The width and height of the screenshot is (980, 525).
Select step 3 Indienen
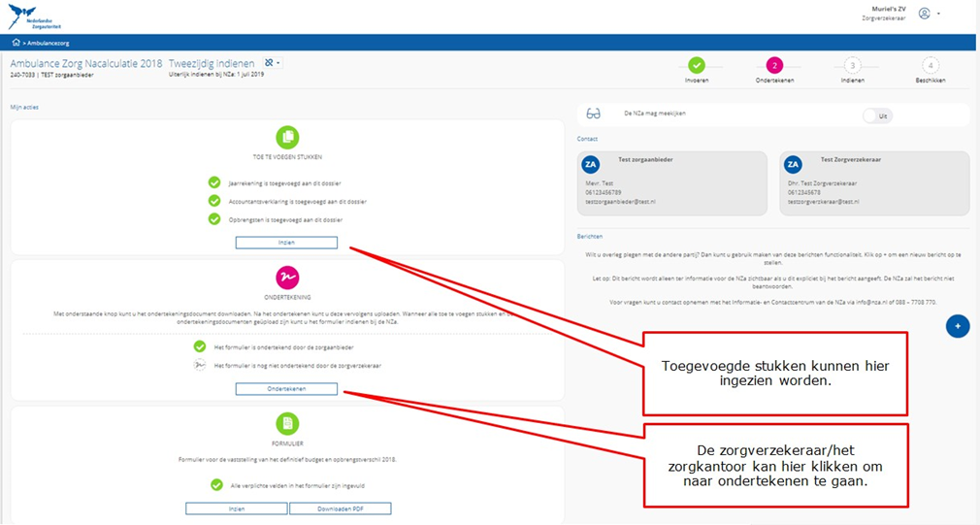[x=853, y=65]
